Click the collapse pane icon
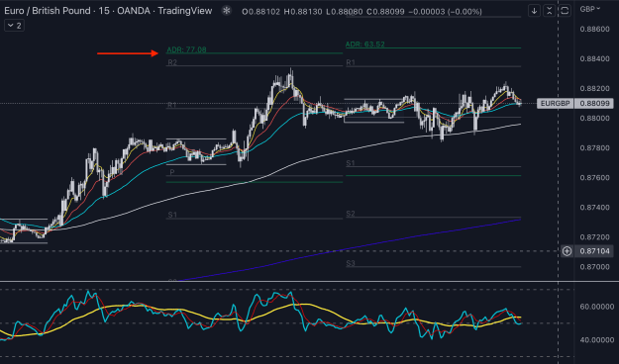Screen dimensions: 619x364 (549, 11)
